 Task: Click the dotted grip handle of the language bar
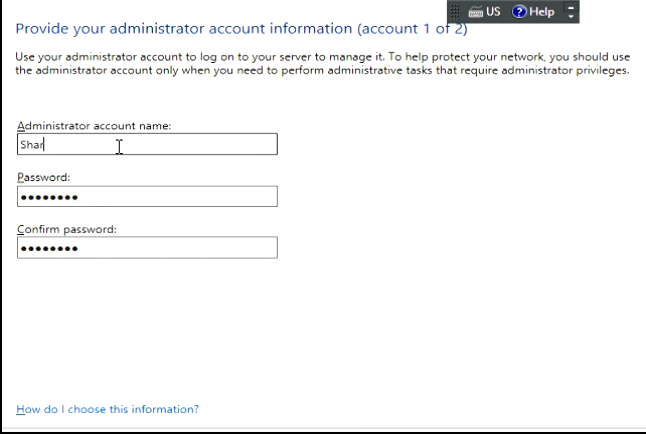453,12
